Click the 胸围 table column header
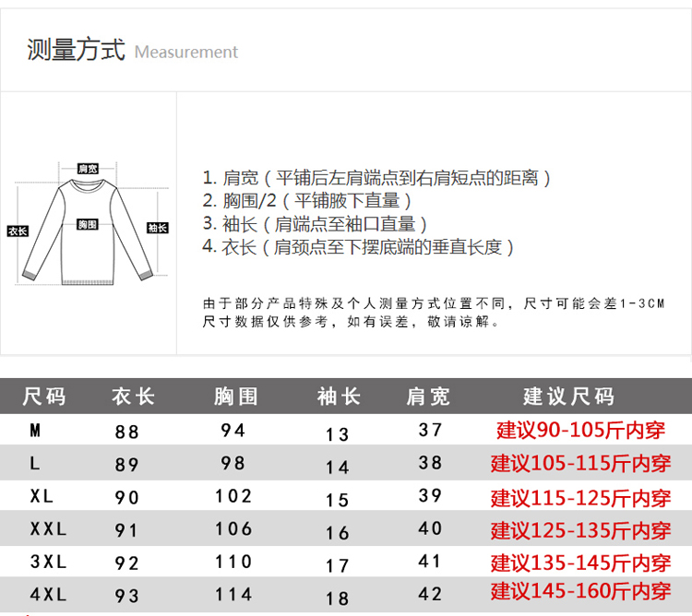This screenshot has width=692, height=616. coord(236,397)
